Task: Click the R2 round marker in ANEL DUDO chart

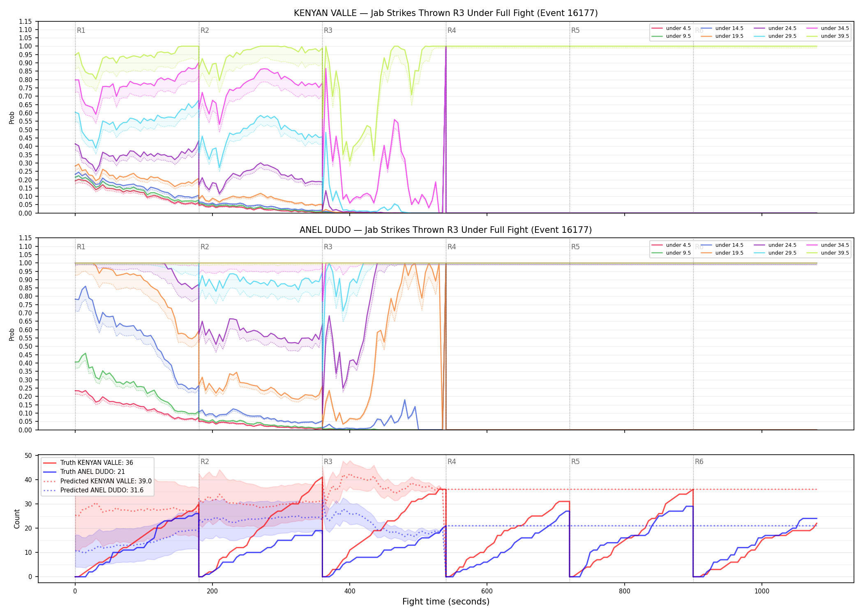Action: (205, 247)
